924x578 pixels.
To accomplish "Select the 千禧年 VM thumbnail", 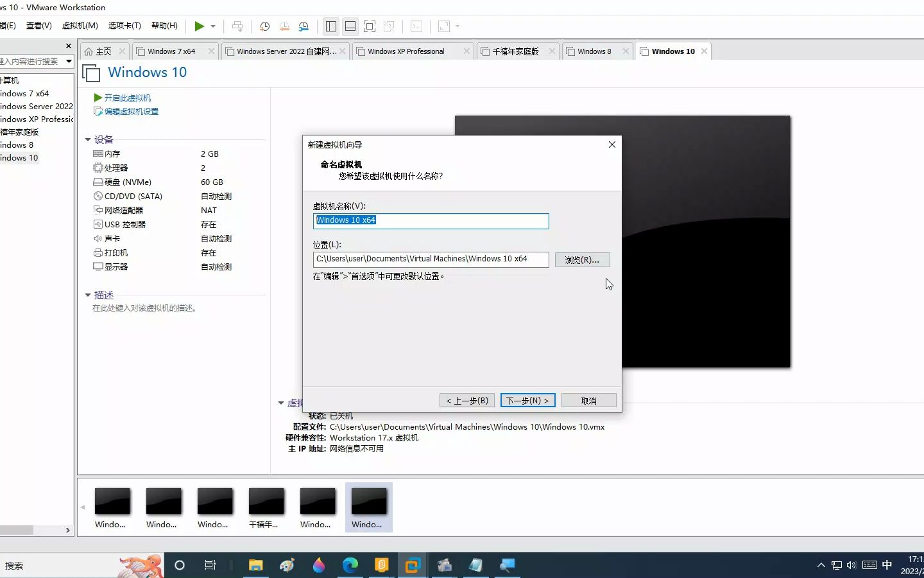I will [266, 507].
